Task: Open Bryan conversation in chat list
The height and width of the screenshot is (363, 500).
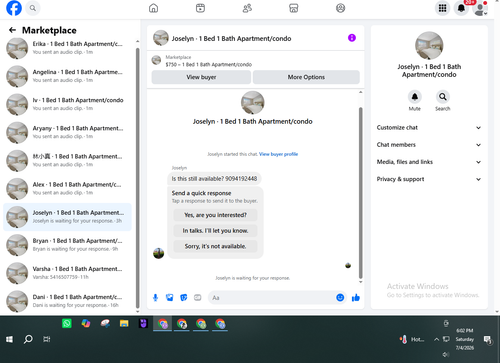Action: click(x=68, y=245)
